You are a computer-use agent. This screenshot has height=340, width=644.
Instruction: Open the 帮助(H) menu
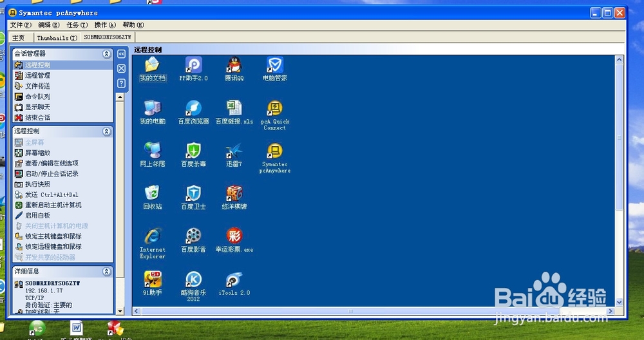coord(133,25)
